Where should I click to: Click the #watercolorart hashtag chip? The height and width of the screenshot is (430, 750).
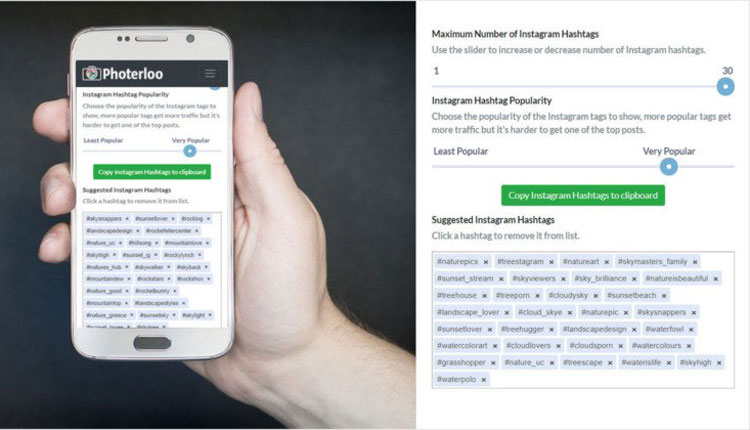point(467,345)
